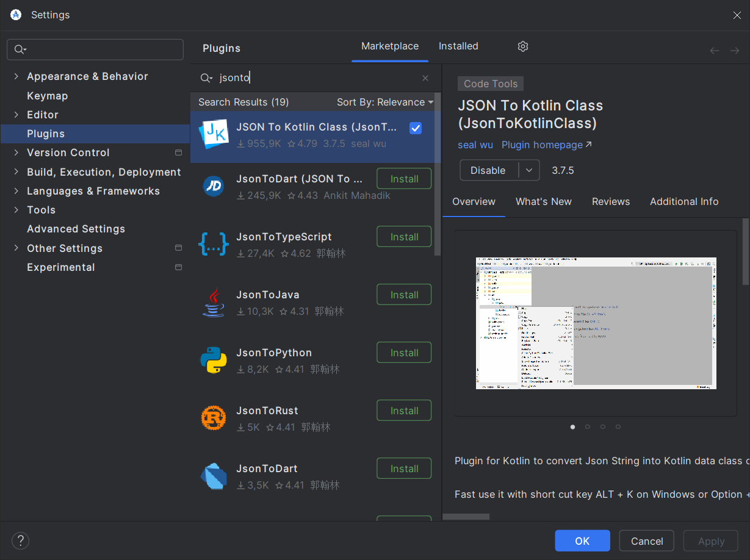This screenshot has height=560, width=750.
Task: Click the JsonToJava coffee cup icon
Action: (x=214, y=302)
